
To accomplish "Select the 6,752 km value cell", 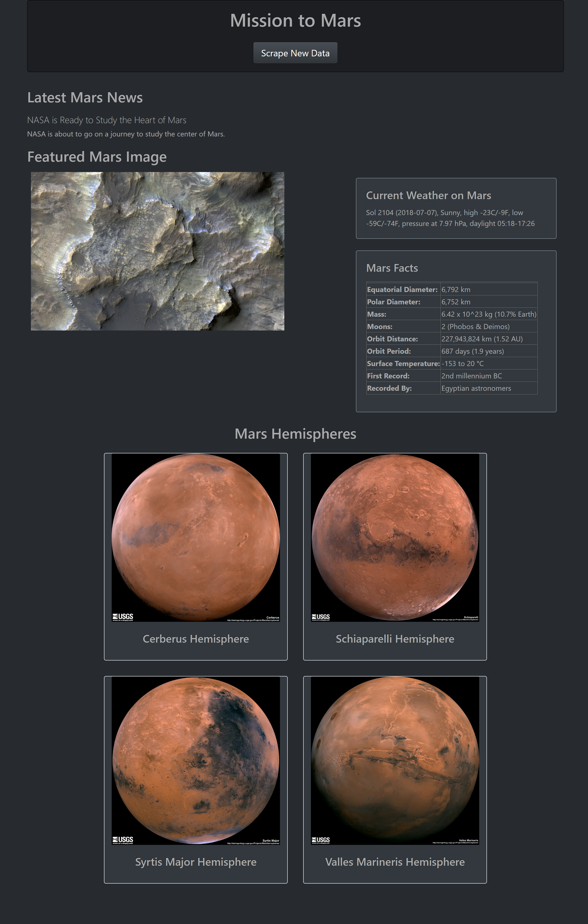I will pyautogui.click(x=489, y=302).
